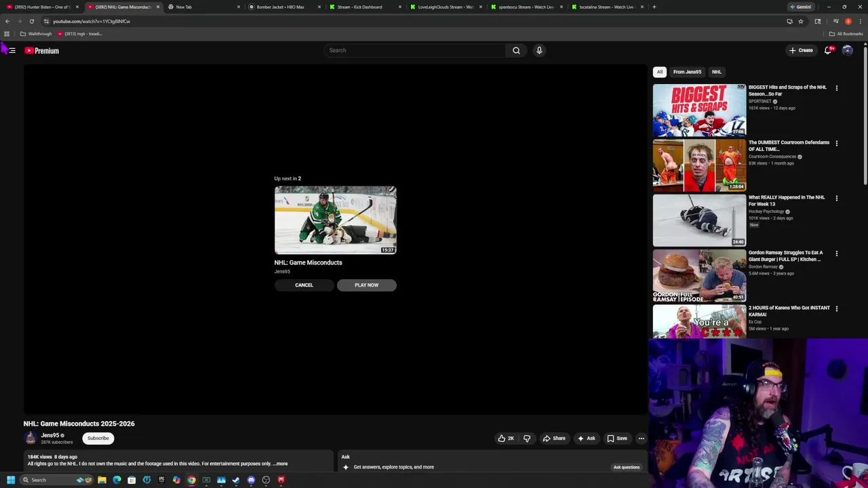Open more actions ellipsis below video

[x=641, y=439]
